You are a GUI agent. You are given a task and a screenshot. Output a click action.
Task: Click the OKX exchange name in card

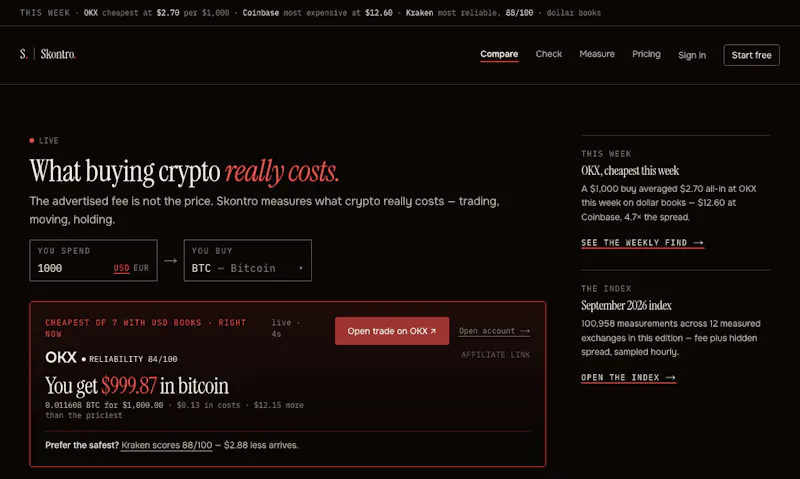point(61,358)
